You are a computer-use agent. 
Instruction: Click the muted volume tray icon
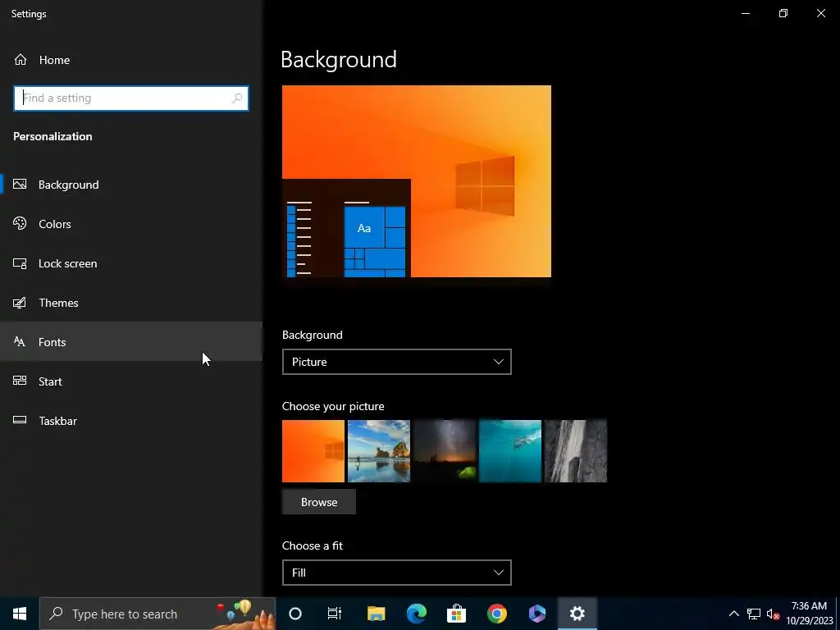773,614
